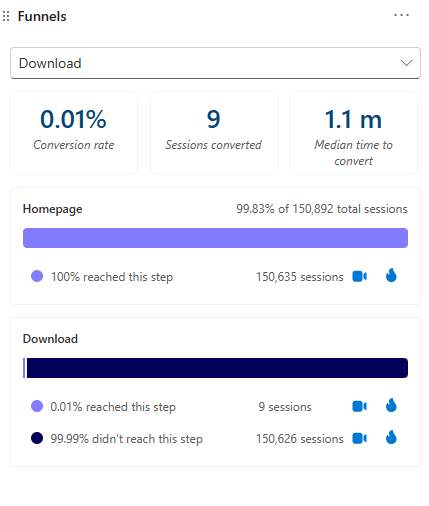Open the Funnels card more options menu
Image resolution: width=429 pixels, height=506 pixels.
tap(401, 15)
